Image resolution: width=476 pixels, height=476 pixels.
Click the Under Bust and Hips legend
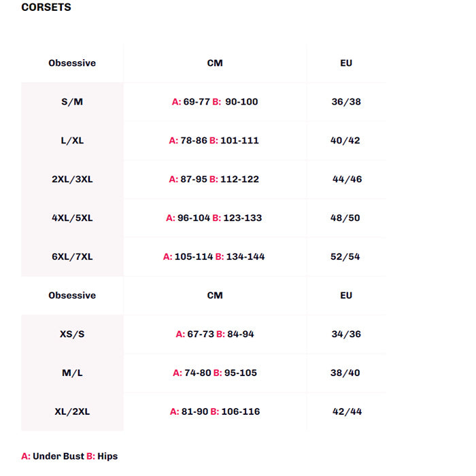[69, 456]
